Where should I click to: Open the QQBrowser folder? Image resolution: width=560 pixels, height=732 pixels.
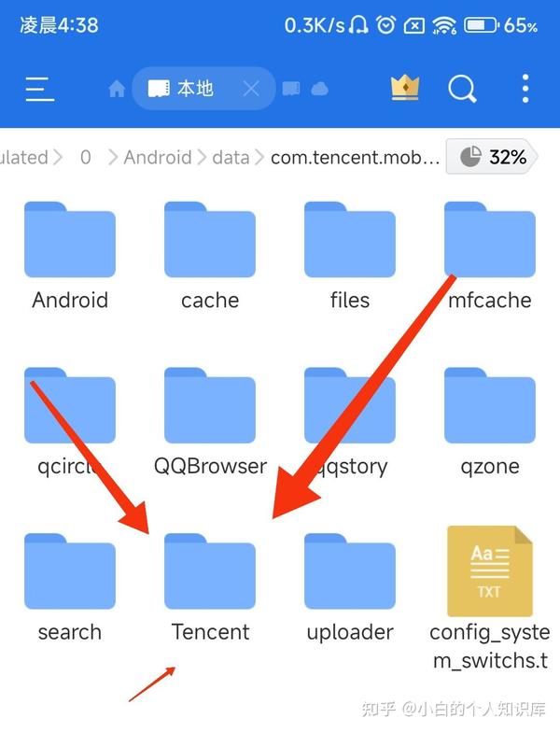(x=210, y=422)
